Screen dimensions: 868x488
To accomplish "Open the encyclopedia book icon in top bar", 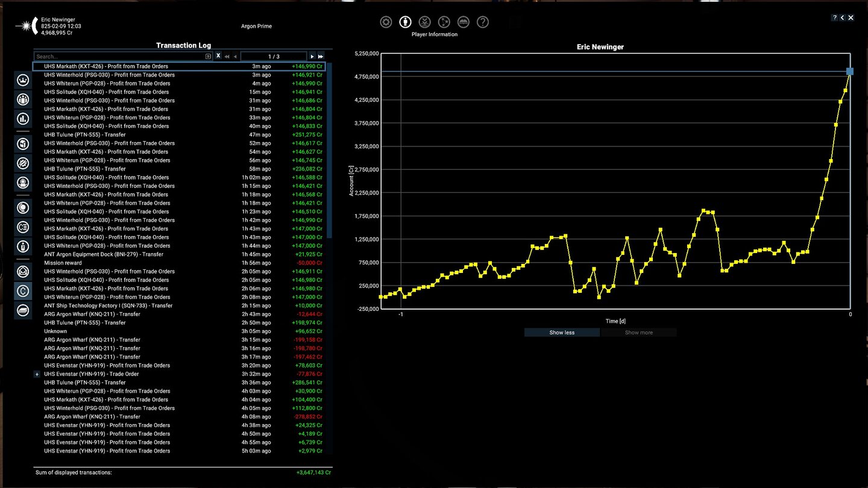I will 463,22.
